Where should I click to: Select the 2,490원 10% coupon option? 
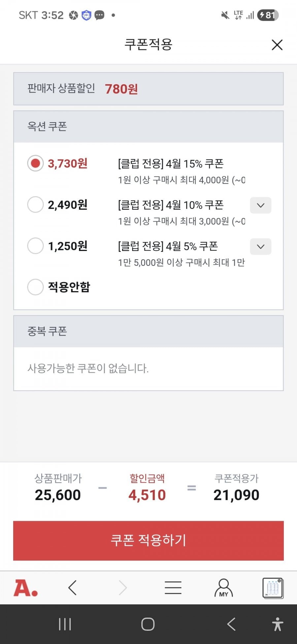click(x=35, y=205)
